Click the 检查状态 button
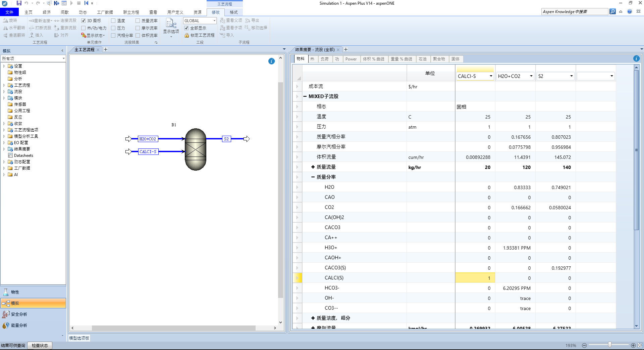The image size is (644, 350). point(40,346)
